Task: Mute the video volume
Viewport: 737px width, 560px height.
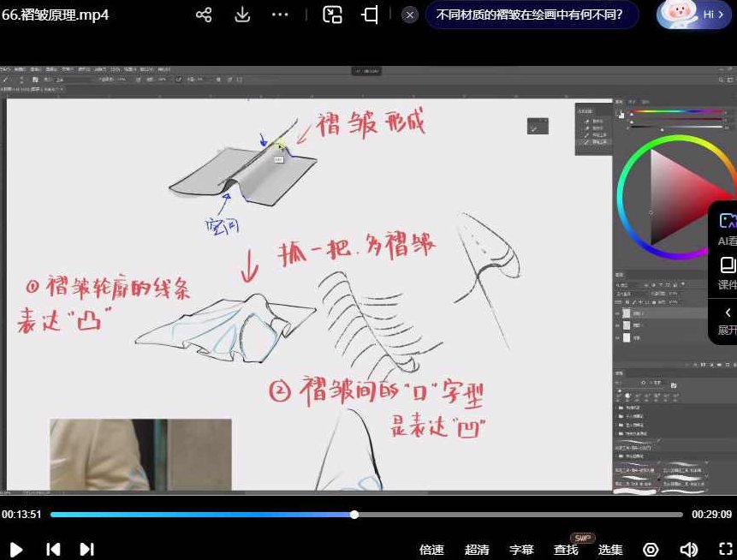Action: pyautogui.click(x=688, y=550)
